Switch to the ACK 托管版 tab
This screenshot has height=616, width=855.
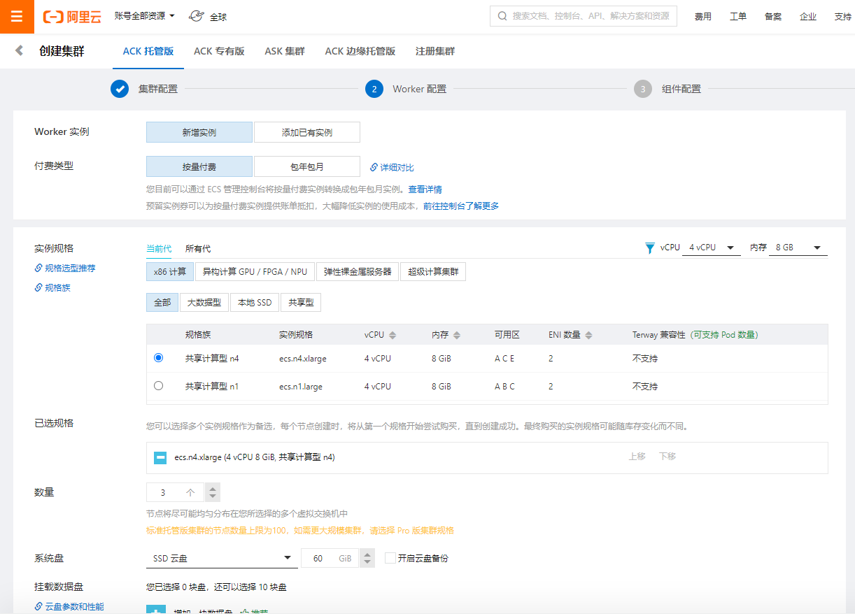[148, 51]
